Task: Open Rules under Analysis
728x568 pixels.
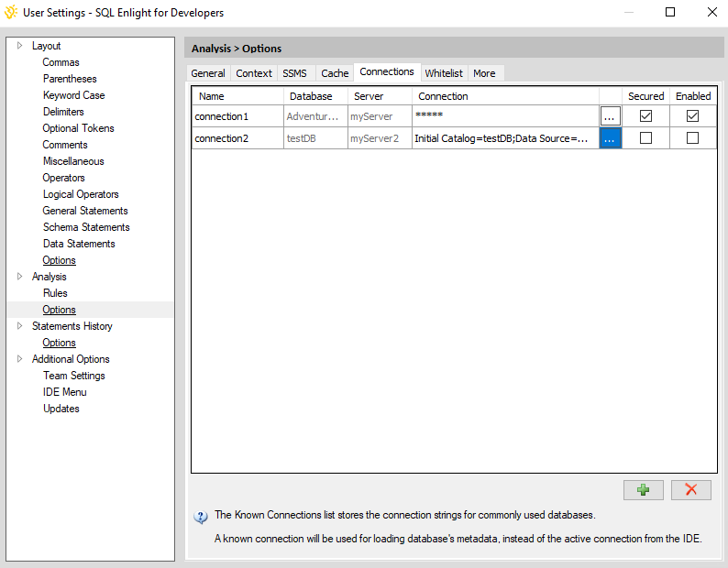Action: tap(55, 293)
